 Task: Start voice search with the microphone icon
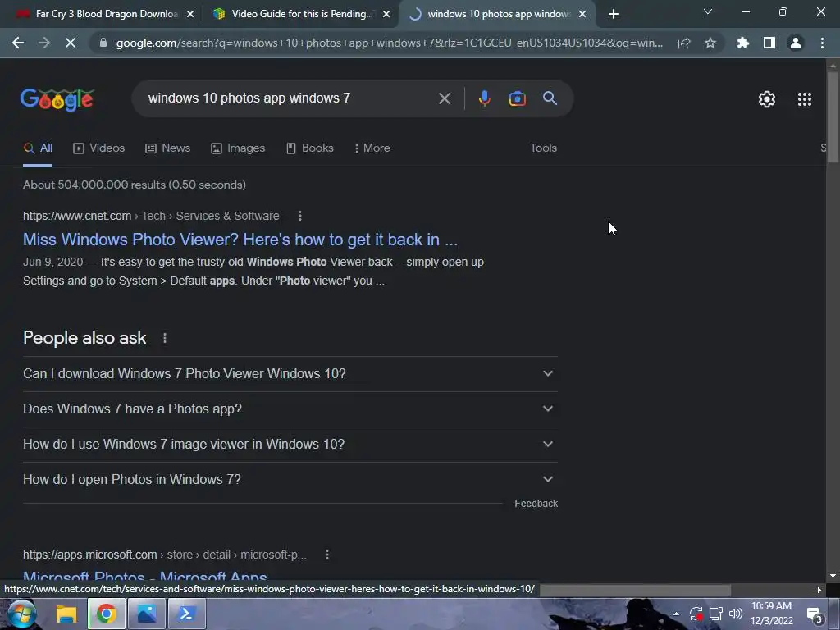pyautogui.click(x=484, y=98)
